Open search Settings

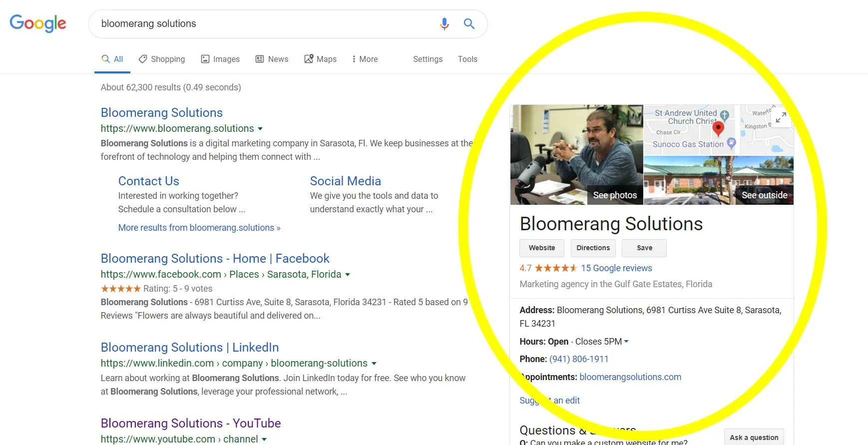428,59
